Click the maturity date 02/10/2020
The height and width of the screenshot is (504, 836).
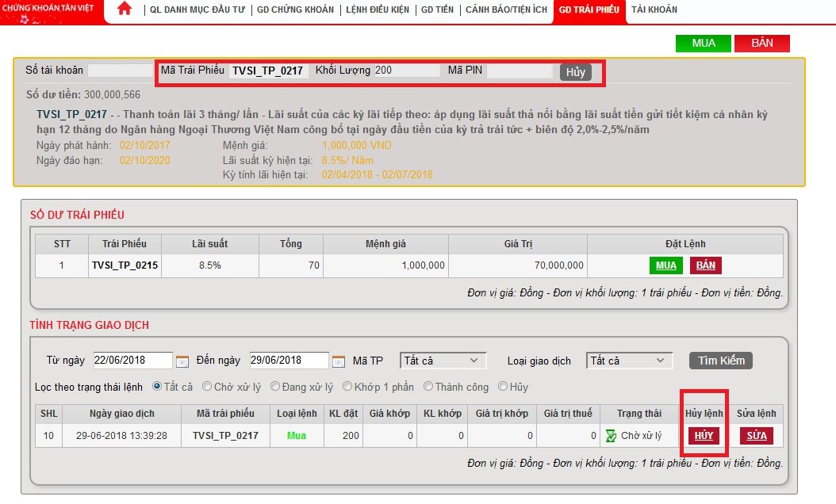point(144,160)
